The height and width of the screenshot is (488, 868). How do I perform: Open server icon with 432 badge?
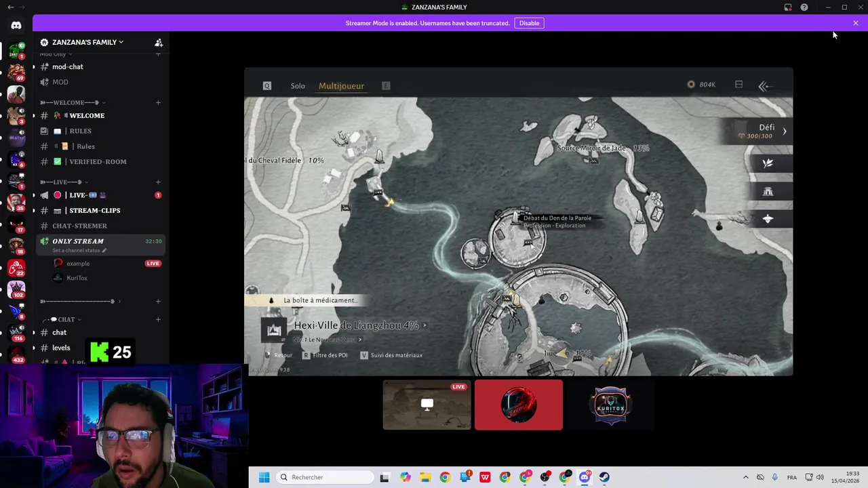click(16, 354)
